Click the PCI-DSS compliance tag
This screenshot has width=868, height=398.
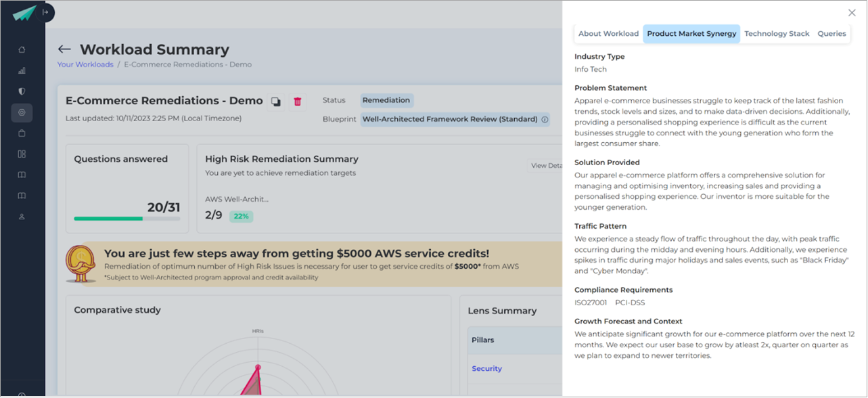[x=630, y=303]
